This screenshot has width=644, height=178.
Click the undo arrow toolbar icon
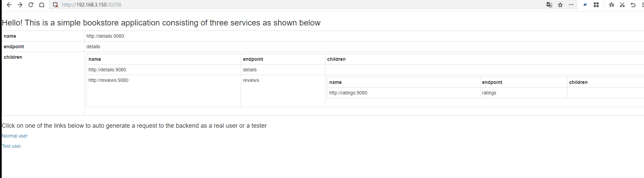(x=633, y=5)
